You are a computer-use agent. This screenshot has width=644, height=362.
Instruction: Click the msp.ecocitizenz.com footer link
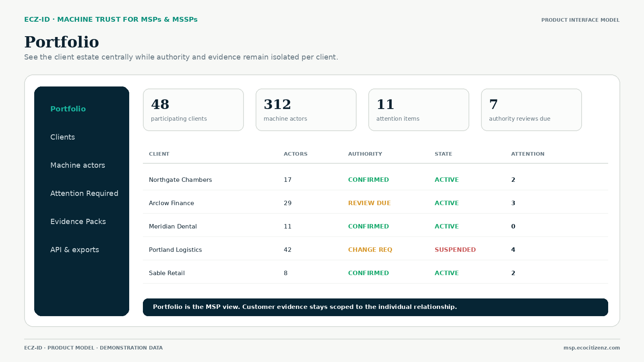592,348
